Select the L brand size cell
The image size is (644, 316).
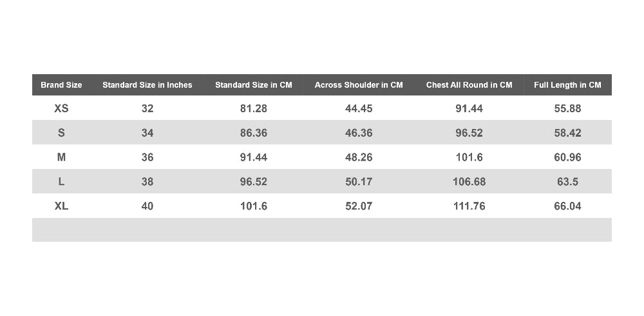(x=61, y=181)
